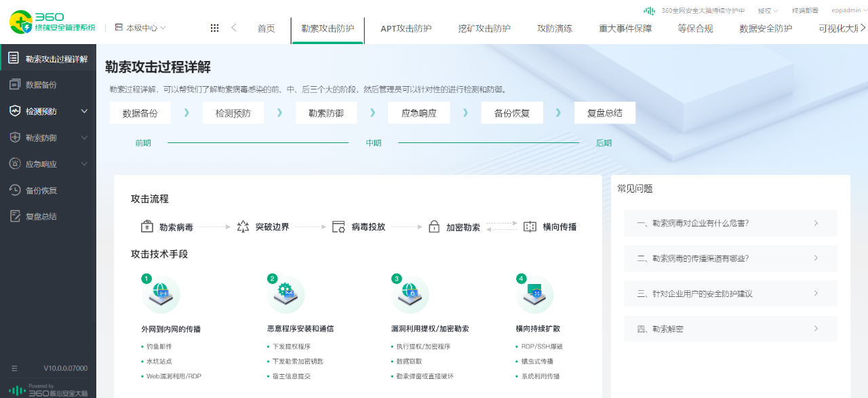Open the 授权 dropdown menu
868x398 pixels.
pos(768,11)
